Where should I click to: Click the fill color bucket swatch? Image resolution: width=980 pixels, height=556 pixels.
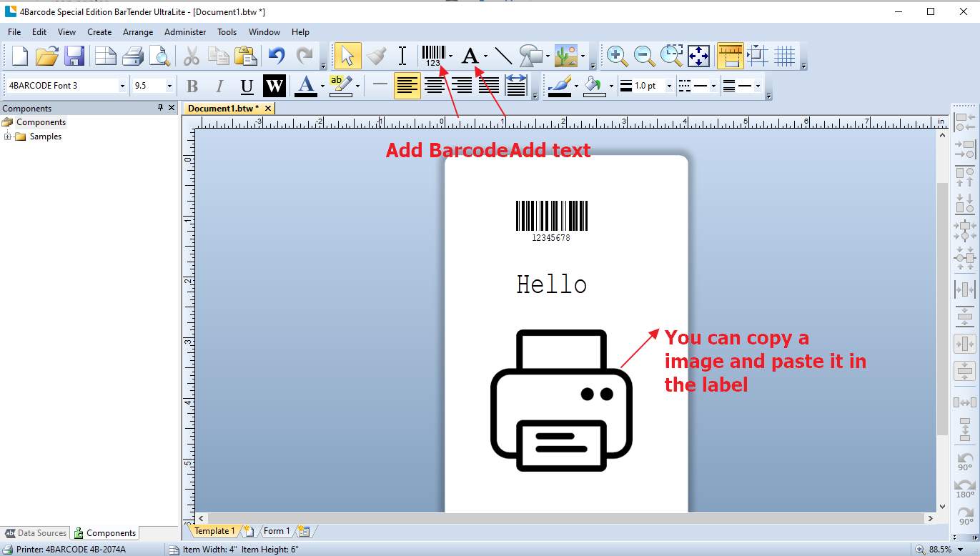[593, 86]
